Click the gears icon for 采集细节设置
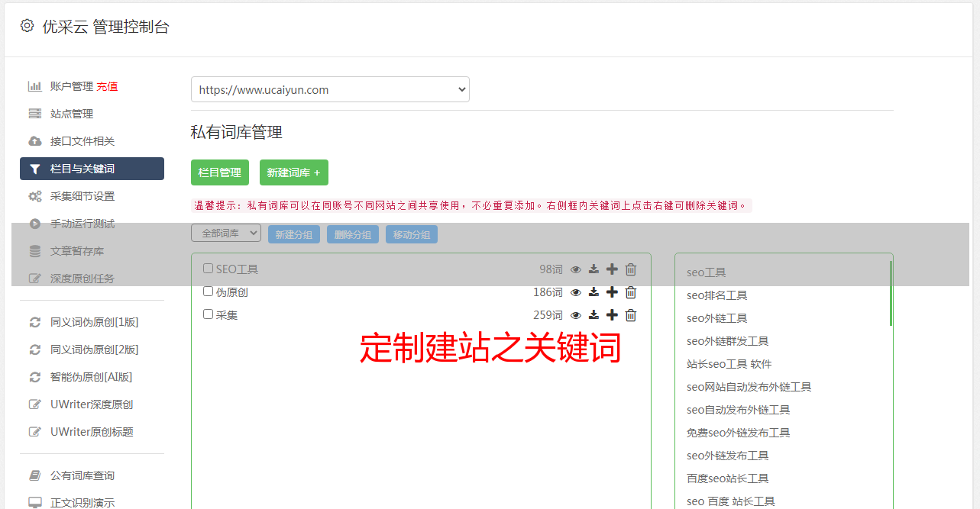The width and height of the screenshot is (980, 509). (35, 196)
